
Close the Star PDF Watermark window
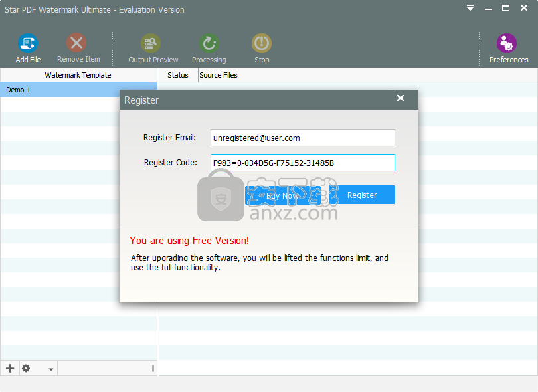[524, 7]
